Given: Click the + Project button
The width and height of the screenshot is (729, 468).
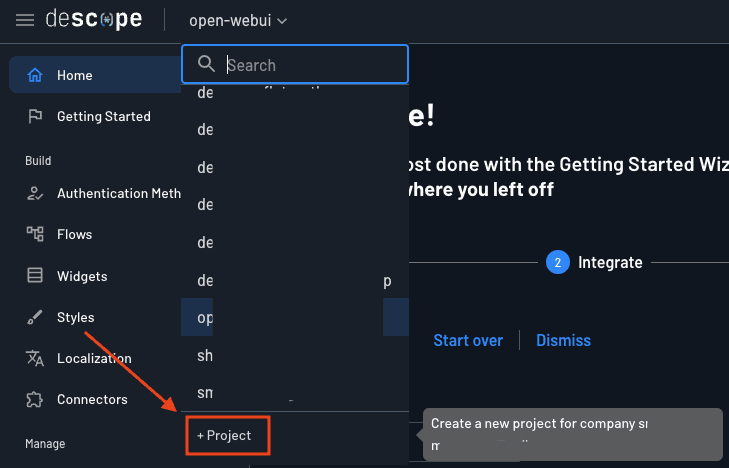Looking at the screenshot, I should click(225, 436).
